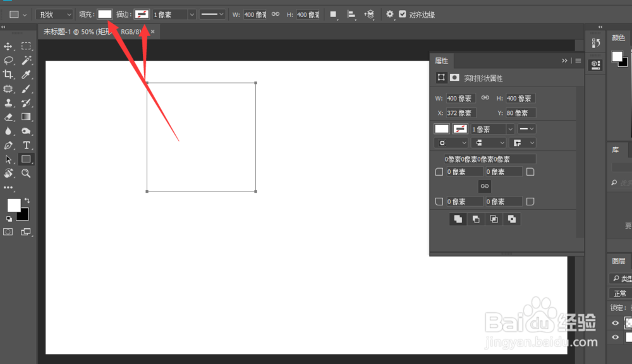Swap foreground and background colors
This screenshot has height=364, width=632.
(27, 200)
